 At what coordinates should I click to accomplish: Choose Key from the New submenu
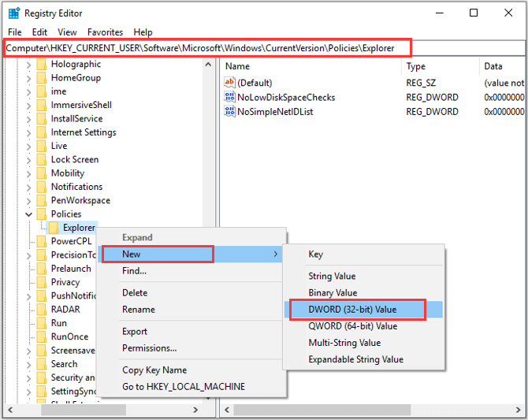click(363, 255)
